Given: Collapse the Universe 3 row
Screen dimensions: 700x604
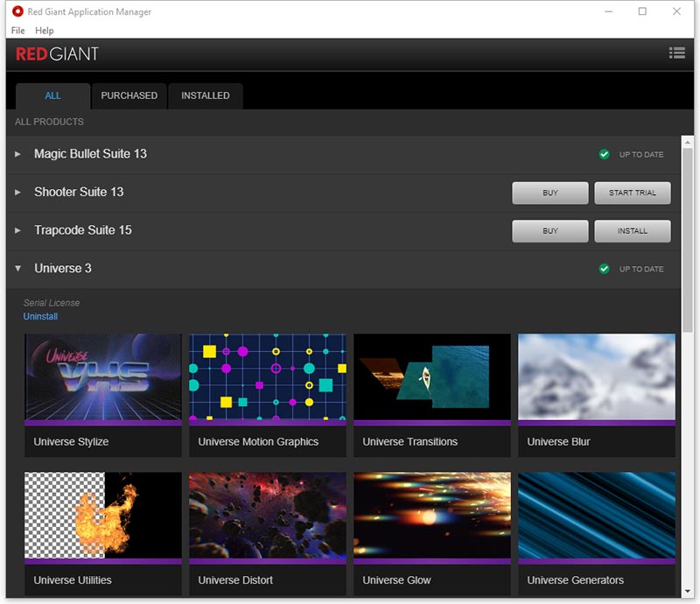Looking at the screenshot, I should pyautogui.click(x=17, y=269).
